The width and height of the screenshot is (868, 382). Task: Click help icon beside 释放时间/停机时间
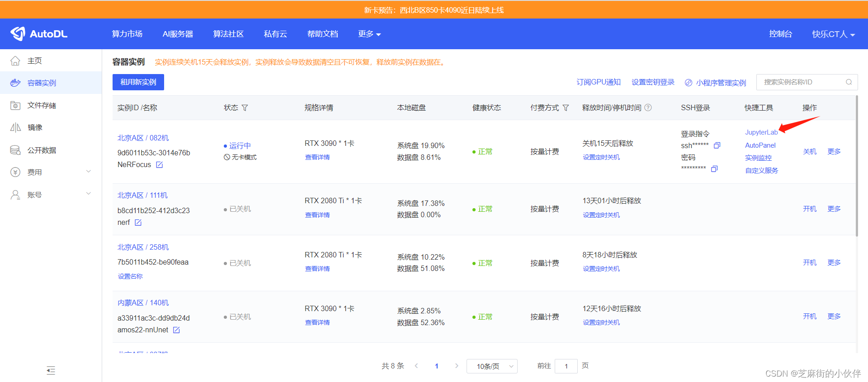pos(648,107)
